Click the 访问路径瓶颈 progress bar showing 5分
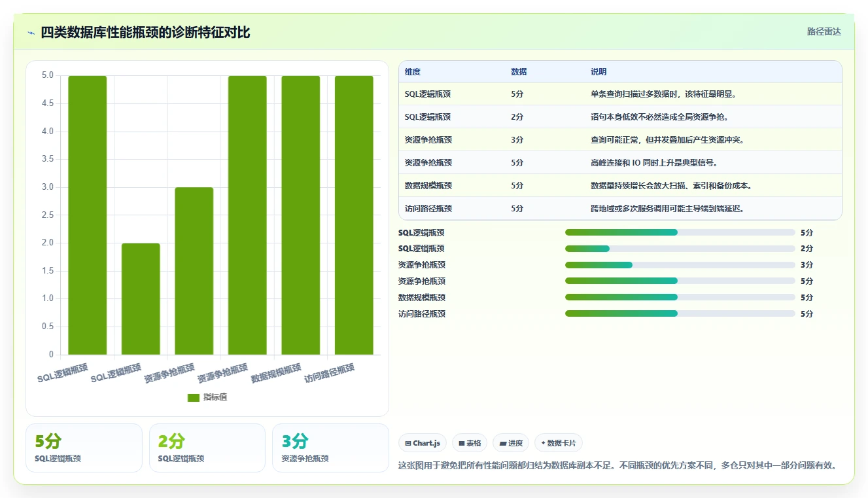The height and width of the screenshot is (498, 868). (x=680, y=313)
